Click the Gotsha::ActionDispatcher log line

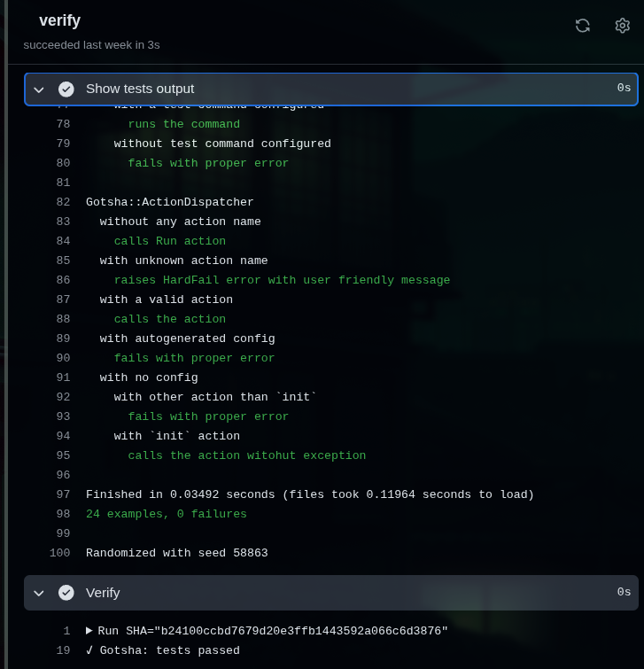(x=170, y=202)
